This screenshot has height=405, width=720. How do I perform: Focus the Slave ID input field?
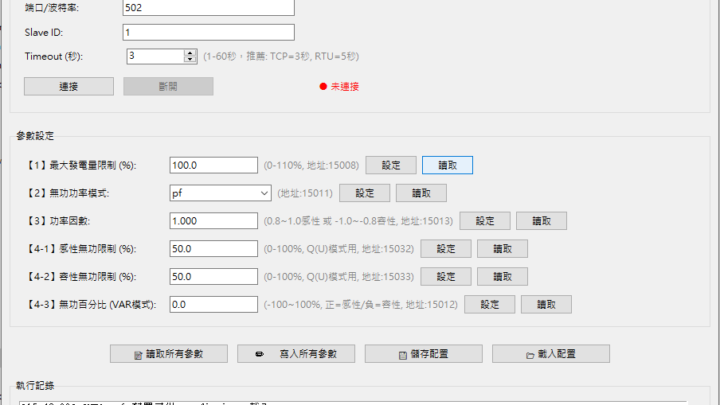(208, 32)
